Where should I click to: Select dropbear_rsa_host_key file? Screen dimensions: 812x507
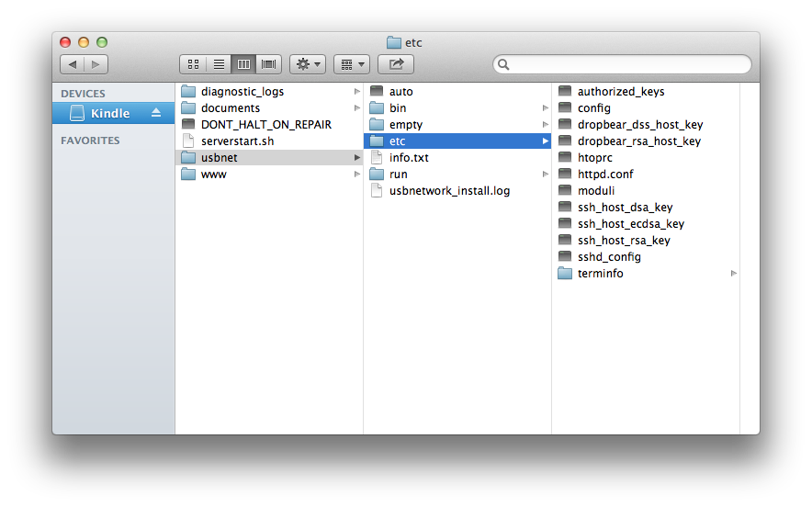click(x=646, y=141)
